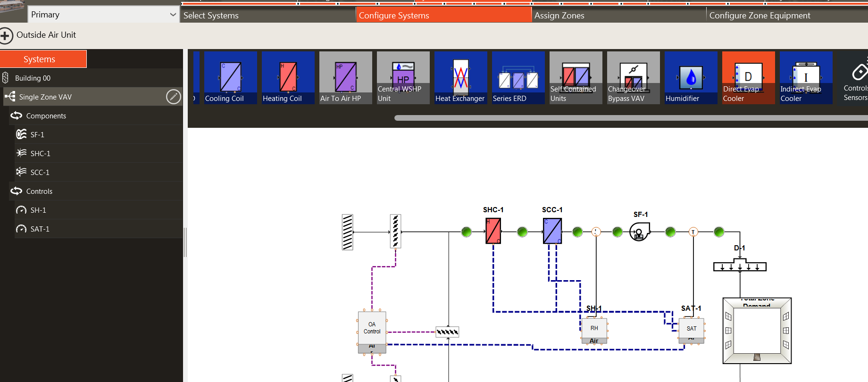The image size is (868, 382).
Task: Click the humidity sensor node after SCC-1
Action: (x=596, y=232)
